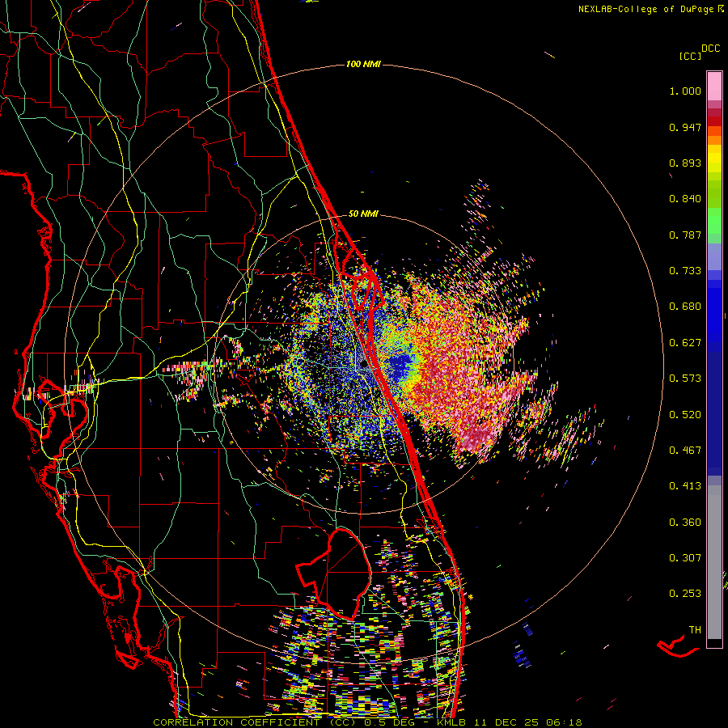Click the bright green segment of the color bar
The width and height of the screenshot is (728, 728).
714,221
